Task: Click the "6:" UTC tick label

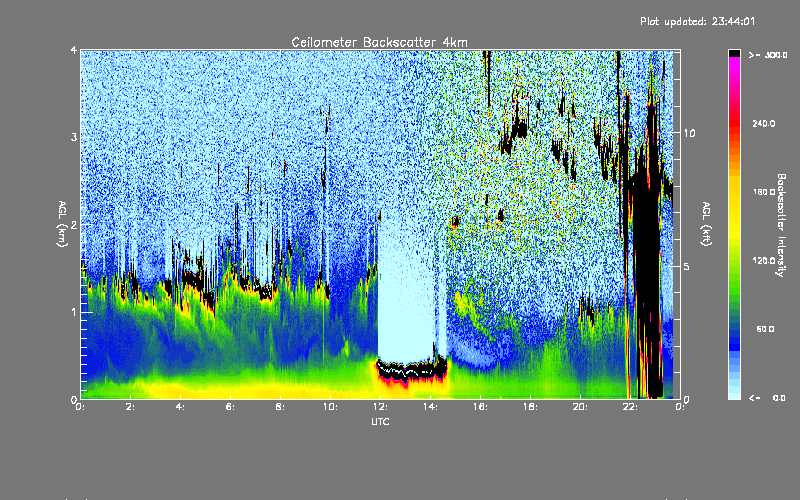Action: coord(230,407)
